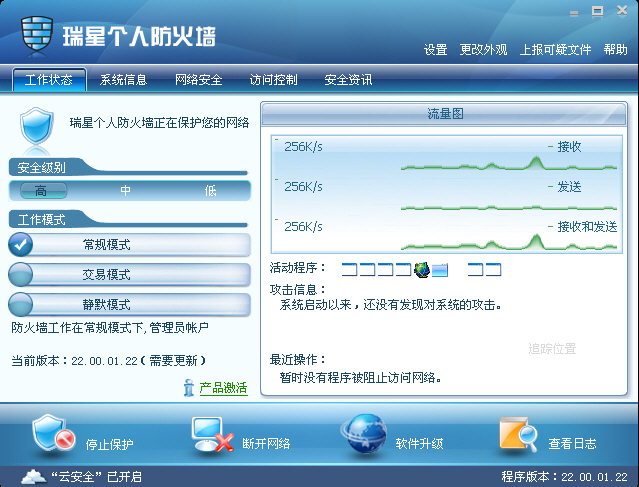Viewport: 639px width, 487px height.
Task: Open the 安全资讯 tab
Action: pos(348,79)
